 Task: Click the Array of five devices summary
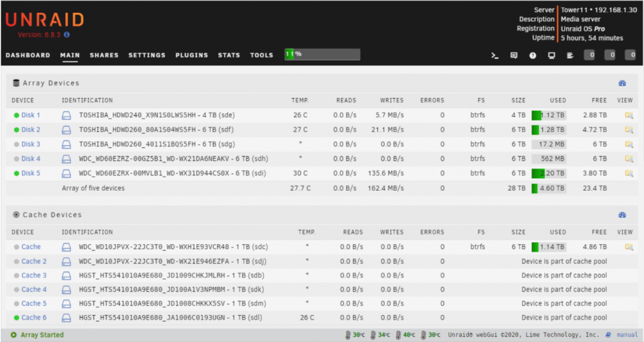[x=93, y=188]
